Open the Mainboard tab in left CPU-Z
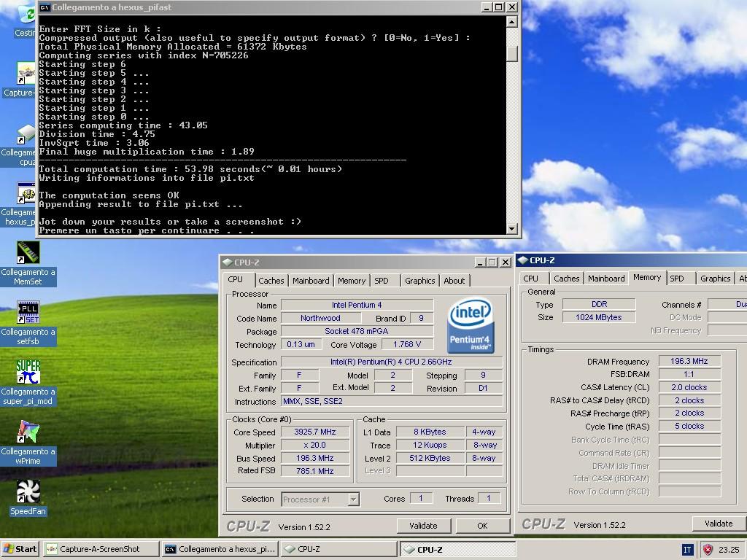This screenshot has height=560, width=747. coord(311,281)
